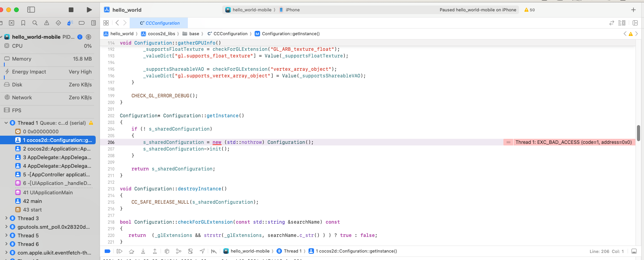Open the Debug Memory Graph button

178,251
